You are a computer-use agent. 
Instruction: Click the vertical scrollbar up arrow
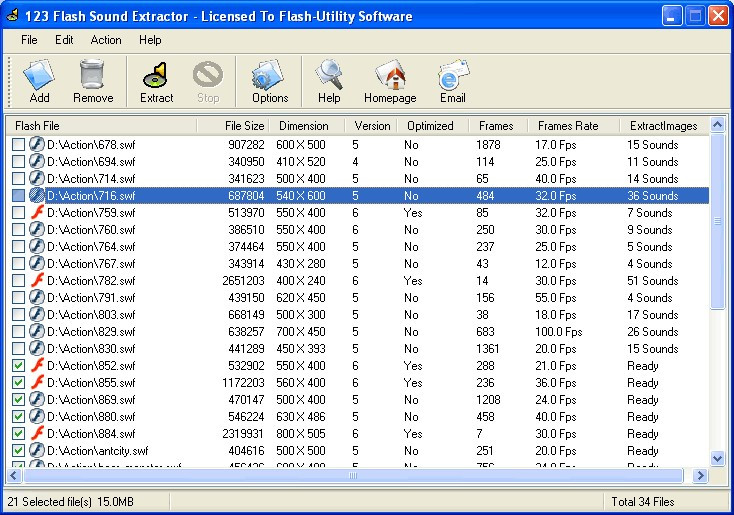[717, 125]
